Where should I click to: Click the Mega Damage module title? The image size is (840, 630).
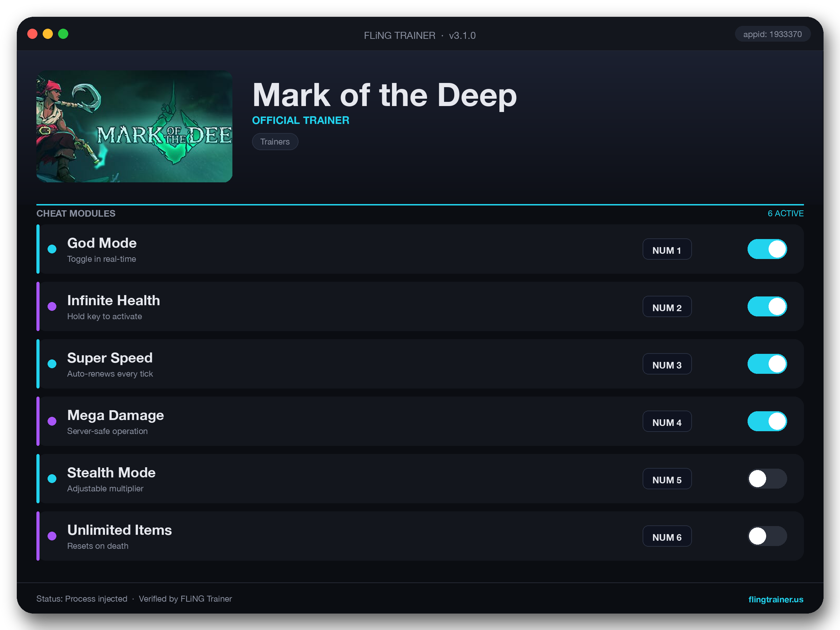[115, 415]
